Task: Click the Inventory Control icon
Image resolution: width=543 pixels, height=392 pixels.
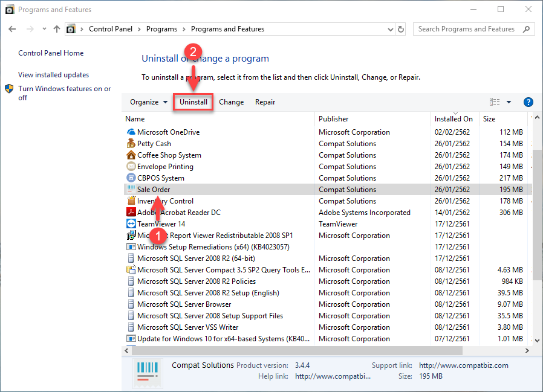Action: 131,201
